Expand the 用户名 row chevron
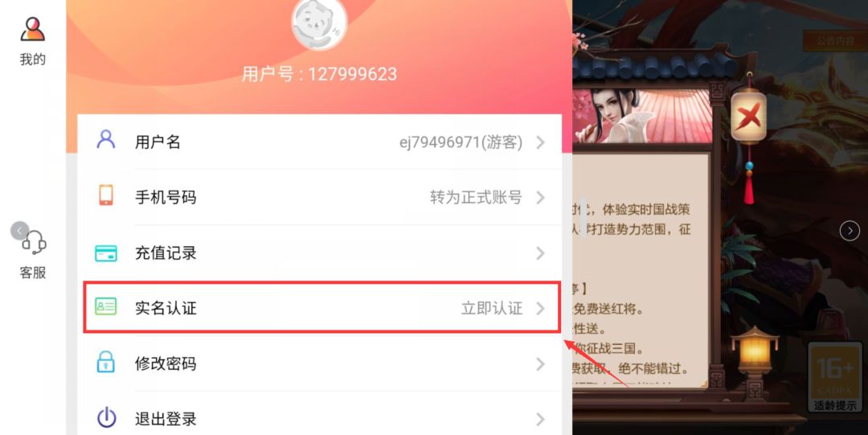This screenshot has height=435, width=868. point(540,142)
